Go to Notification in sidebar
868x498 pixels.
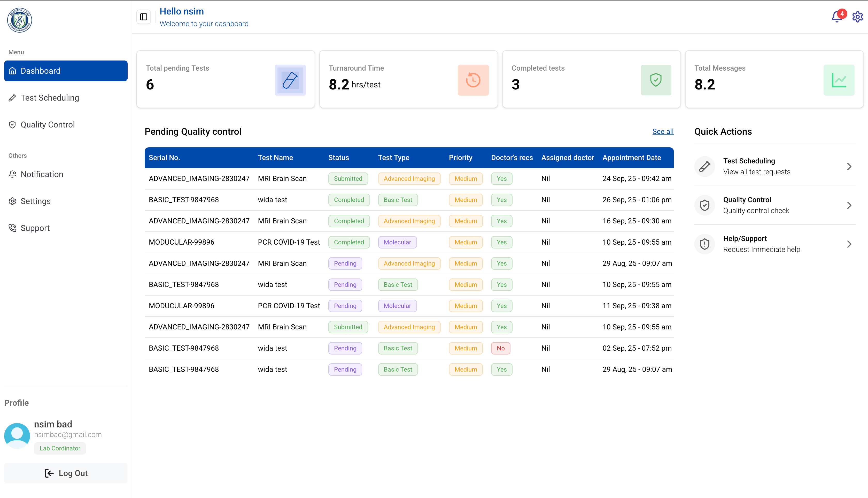pos(42,175)
